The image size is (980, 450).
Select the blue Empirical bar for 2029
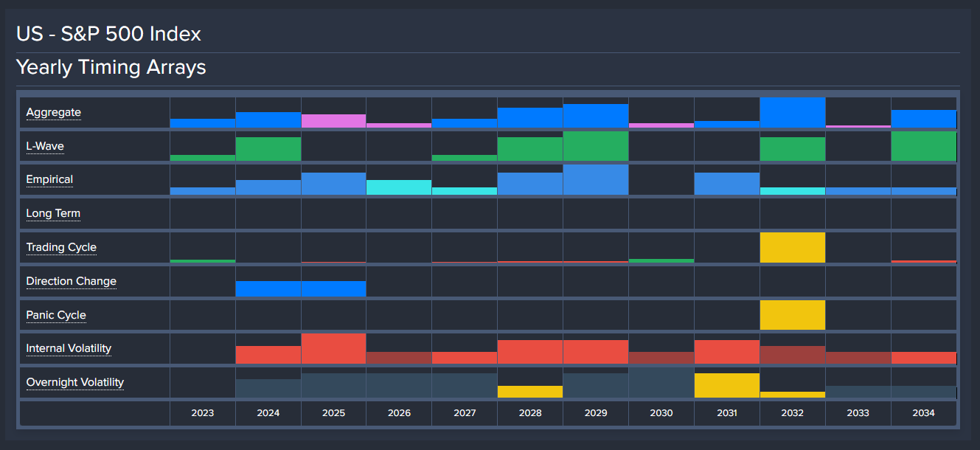(x=596, y=180)
